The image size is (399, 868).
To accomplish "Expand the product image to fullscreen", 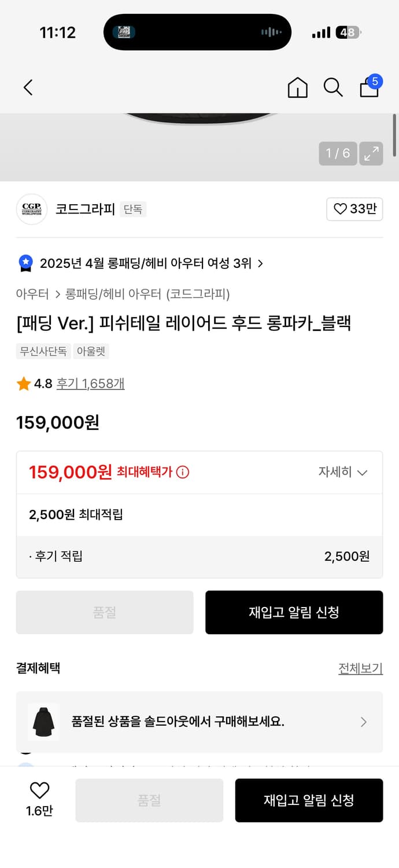I will 371,154.
